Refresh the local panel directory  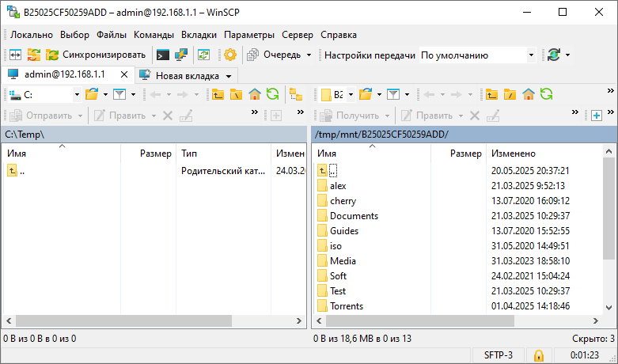pyautogui.click(x=273, y=94)
